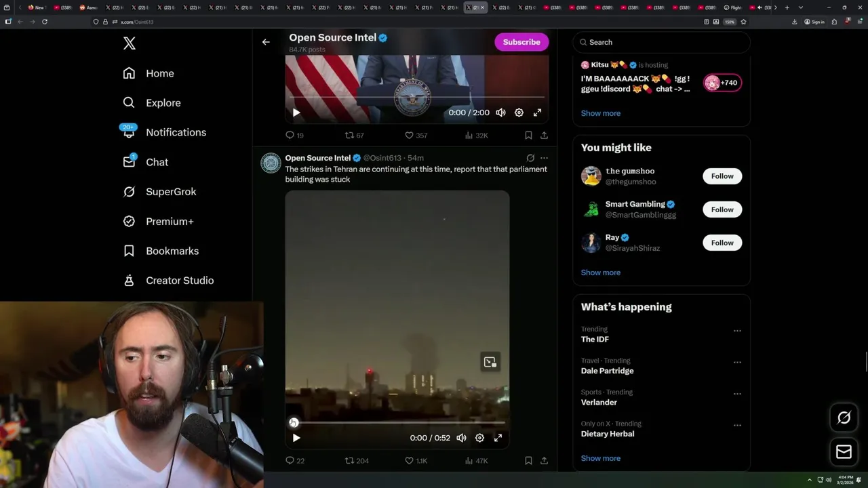Click the X logo in sidebar
The height and width of the screenshot is (488, 868).
(130, 43)
